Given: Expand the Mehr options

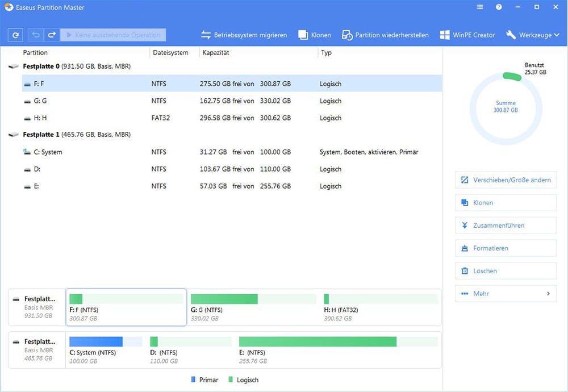Looking at the screenshot, I should [506, 294].
